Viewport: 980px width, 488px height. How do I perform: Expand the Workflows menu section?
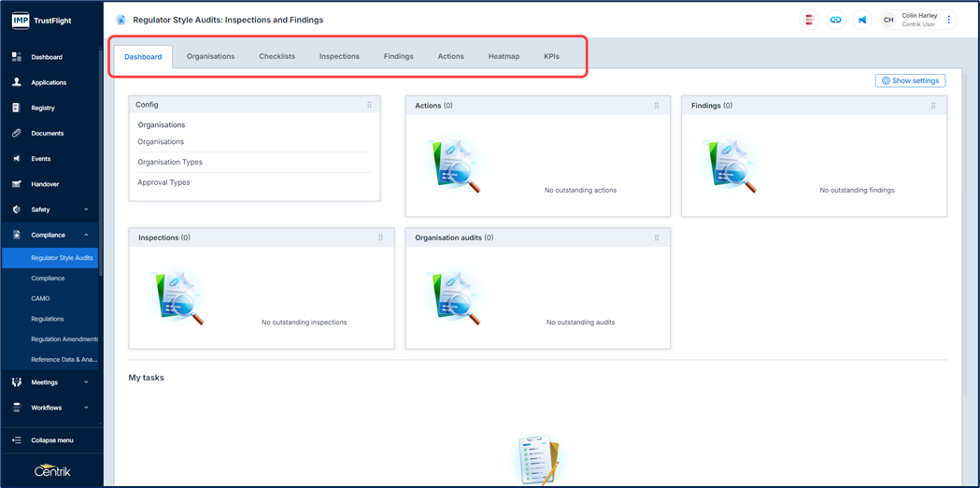click(x=86, y=408)
